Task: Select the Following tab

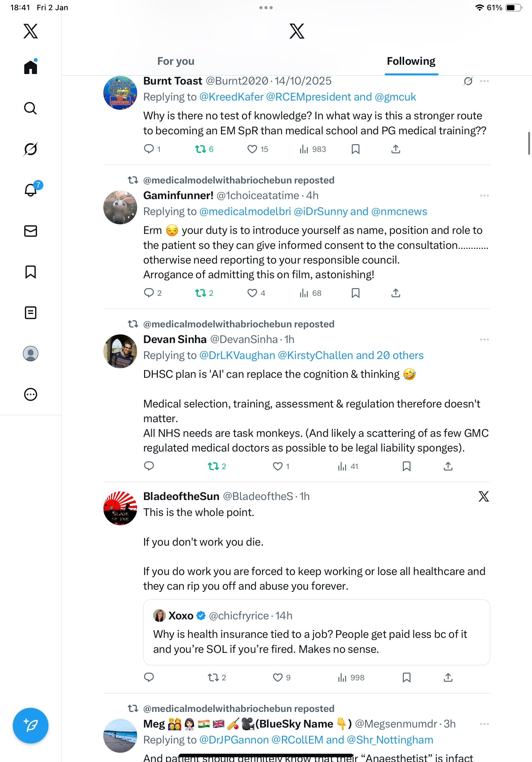Action: tap(411, 61)
